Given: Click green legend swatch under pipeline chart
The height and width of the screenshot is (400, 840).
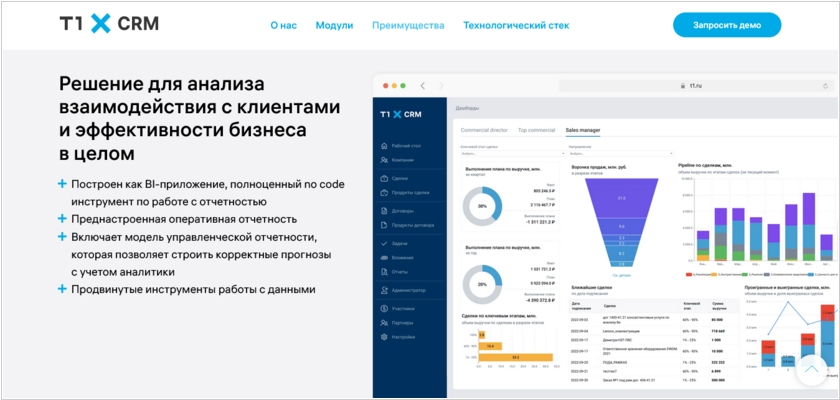Looking at the screenshot, I should (x=745, y=274).
